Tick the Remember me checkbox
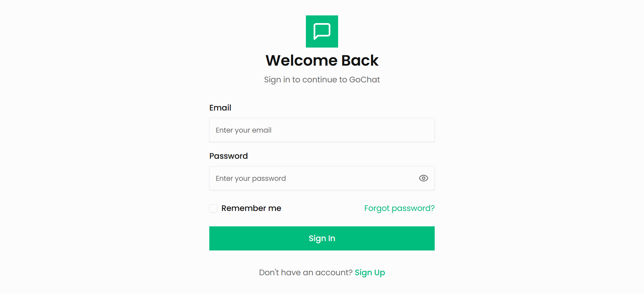644x294 pixels. click(x=213, y=208)
